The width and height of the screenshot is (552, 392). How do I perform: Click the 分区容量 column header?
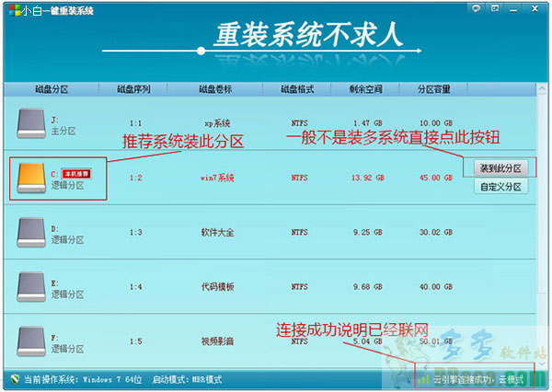(433, 89)
